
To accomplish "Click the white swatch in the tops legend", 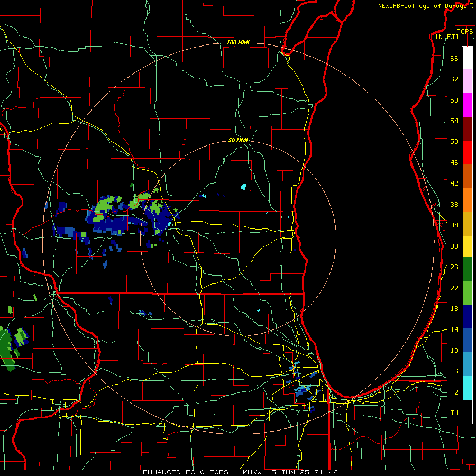I will (467, 58).
